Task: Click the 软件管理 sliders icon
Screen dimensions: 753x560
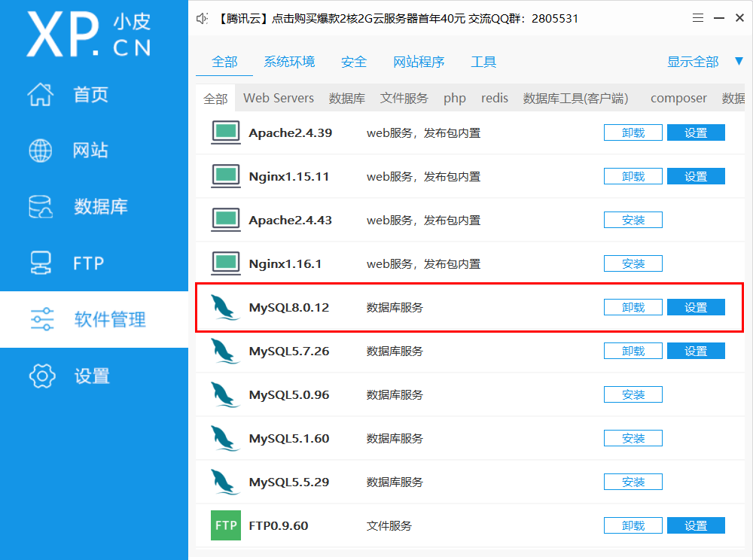Action: (x=41, y=319)
